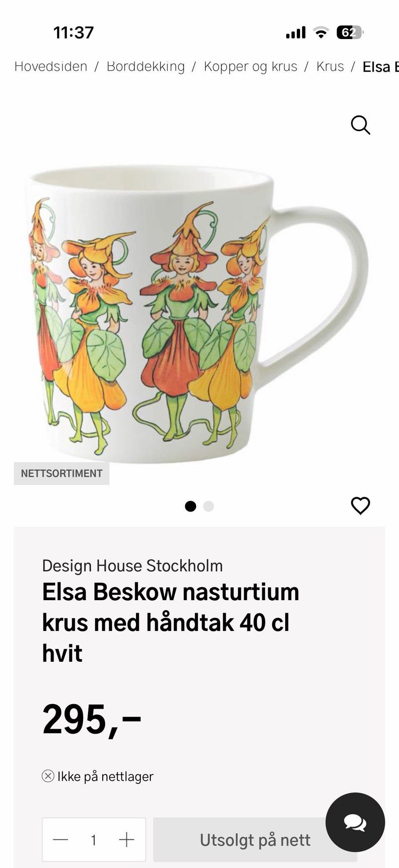
Task: Tap the magnifying glass zoom icon
Action: pos(360,125)
